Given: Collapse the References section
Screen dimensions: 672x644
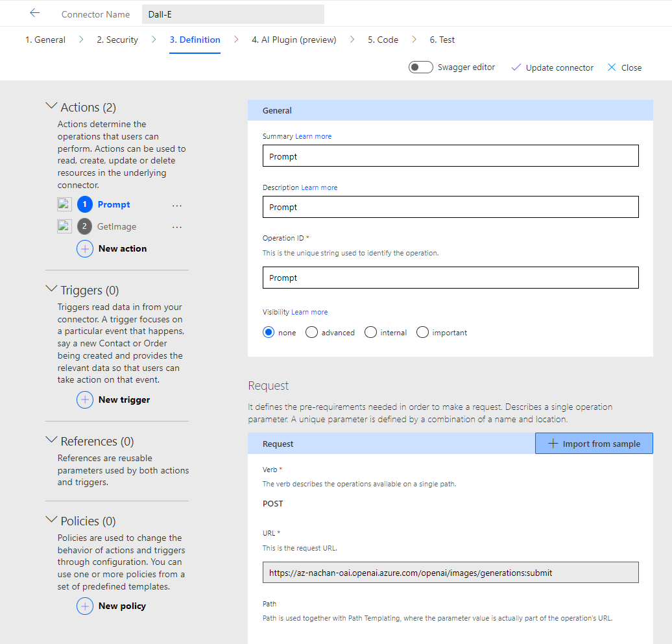Looking at the screenshot, I should (52, 440).
